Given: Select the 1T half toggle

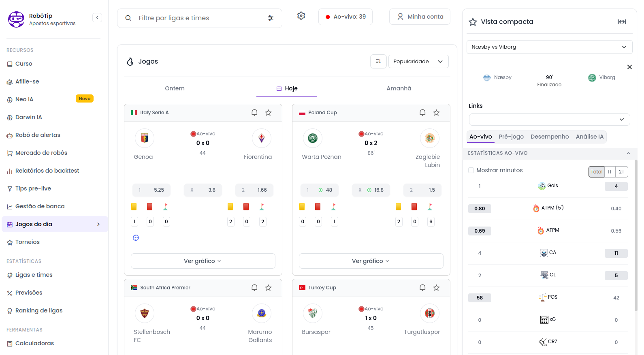Looking at the screenshot, I should click(610, 172).
